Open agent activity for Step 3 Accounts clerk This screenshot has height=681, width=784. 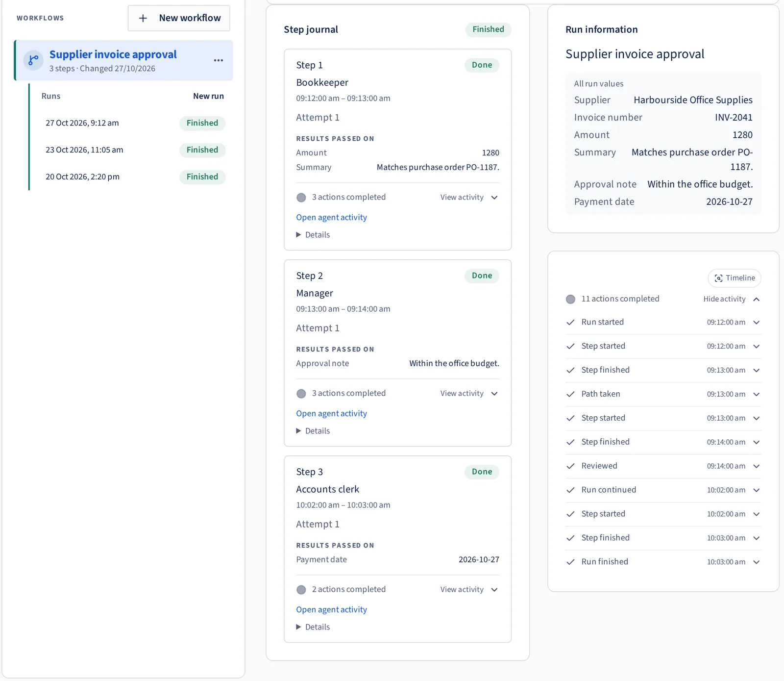pyautogui.click(x=331, y=609)
